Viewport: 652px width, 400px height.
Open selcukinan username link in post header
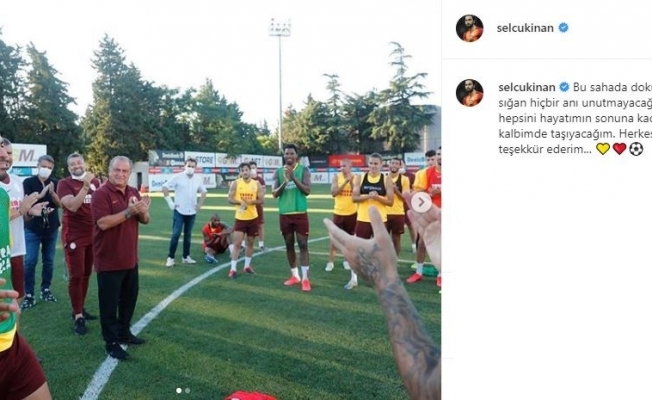pyautogui.click(x=525, y=28)
